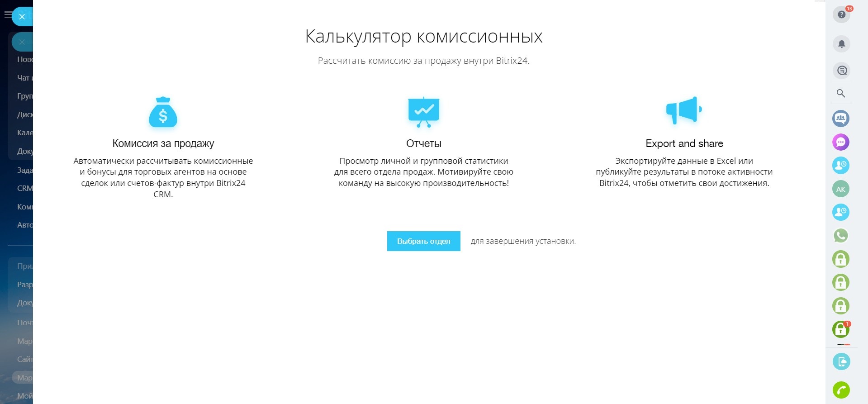Close the commission calculator side panel

(x=22, y=17)
